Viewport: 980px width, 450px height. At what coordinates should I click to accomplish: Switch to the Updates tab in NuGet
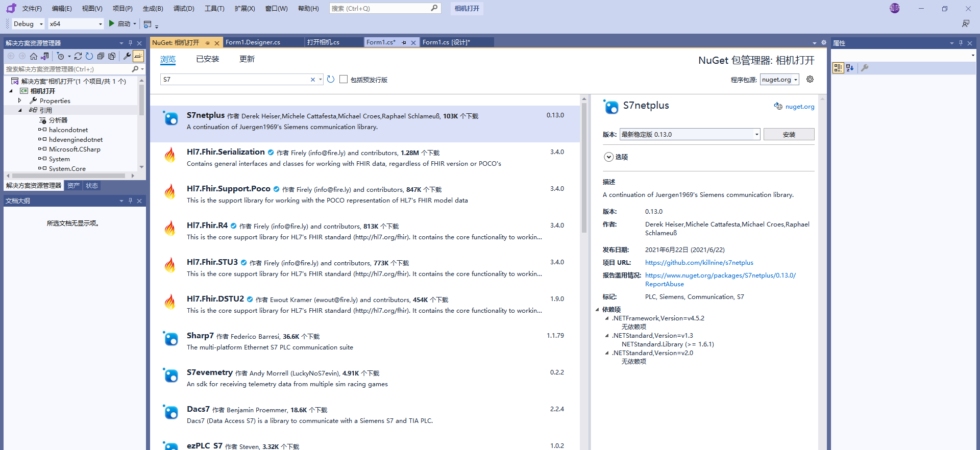pyautogui.click(x=247, y=59)
